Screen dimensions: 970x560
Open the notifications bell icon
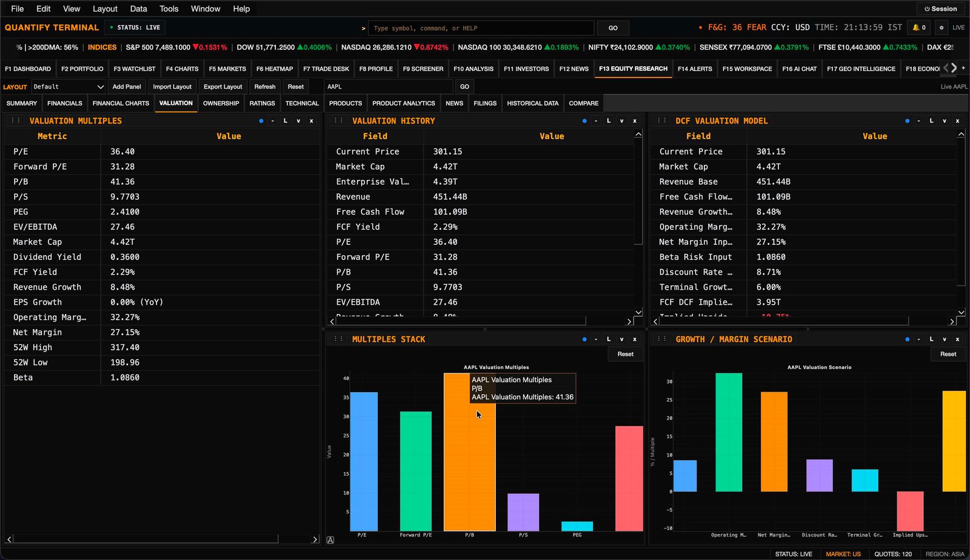coord(918,27)
